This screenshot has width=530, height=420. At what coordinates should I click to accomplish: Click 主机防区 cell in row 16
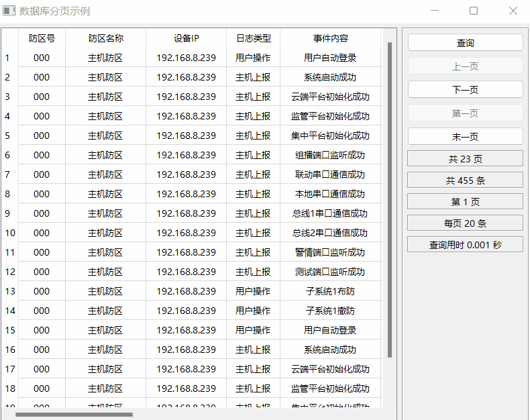point(105,350)
